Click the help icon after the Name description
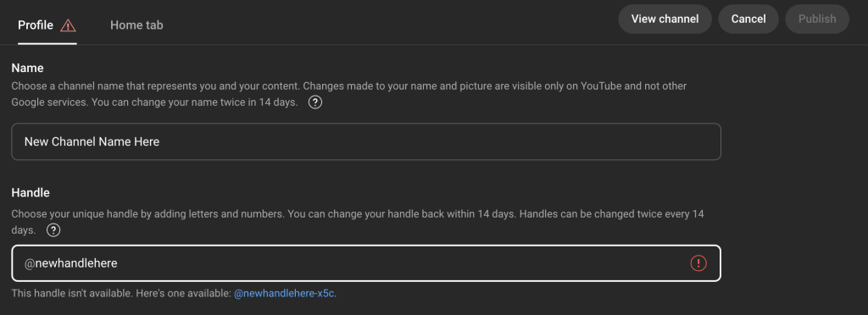Viewport: 868px width, 315px height. (315, 102)
